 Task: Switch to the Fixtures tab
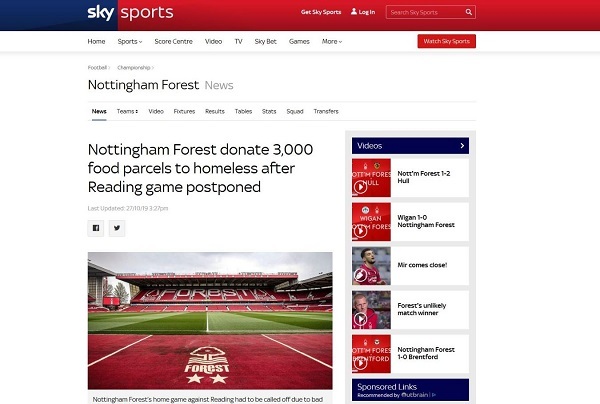click(x=184, y=111)
